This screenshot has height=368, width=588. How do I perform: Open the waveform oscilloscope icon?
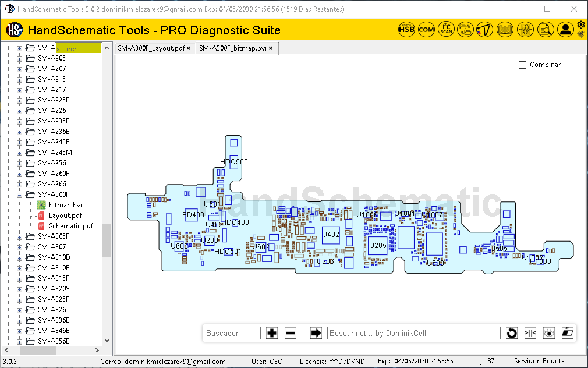525,29
